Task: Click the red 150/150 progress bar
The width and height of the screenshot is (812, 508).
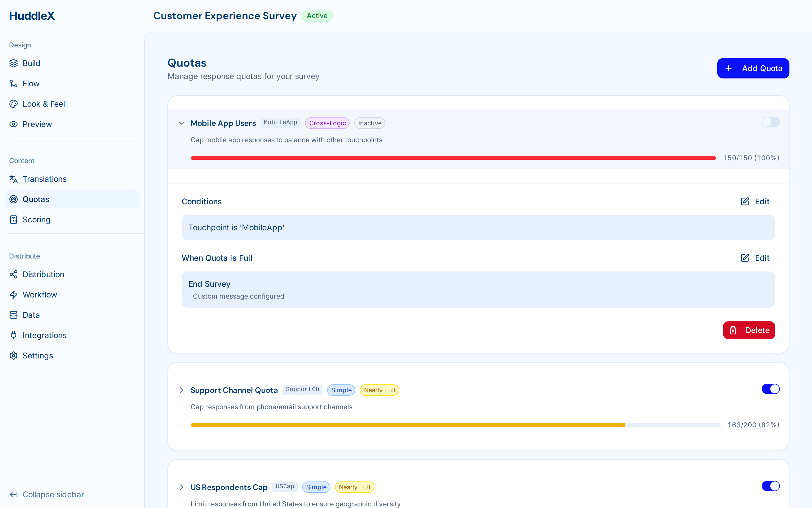Action: [453, 158]
